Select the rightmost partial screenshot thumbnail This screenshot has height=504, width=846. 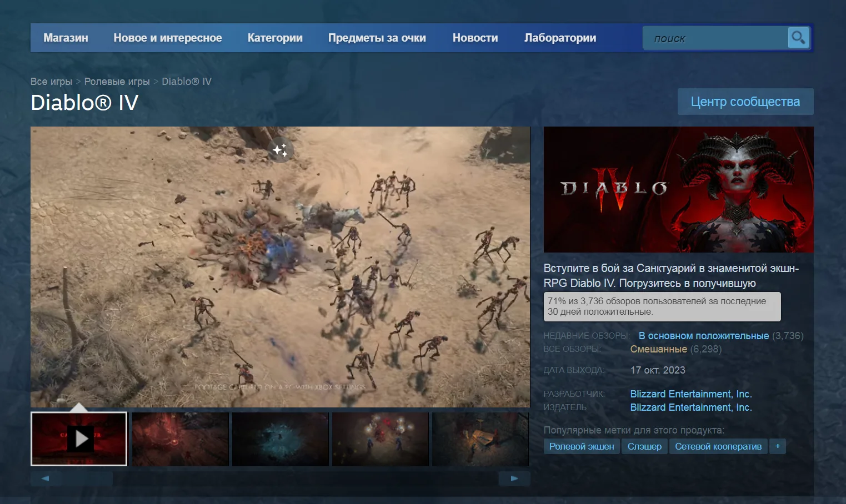click(480, 439)
